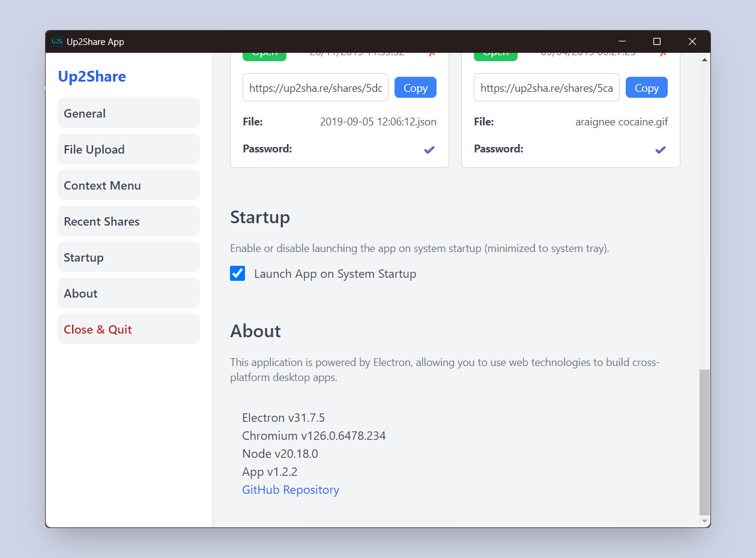Minimize the Up2Share App window

click(x=622, y=41)
